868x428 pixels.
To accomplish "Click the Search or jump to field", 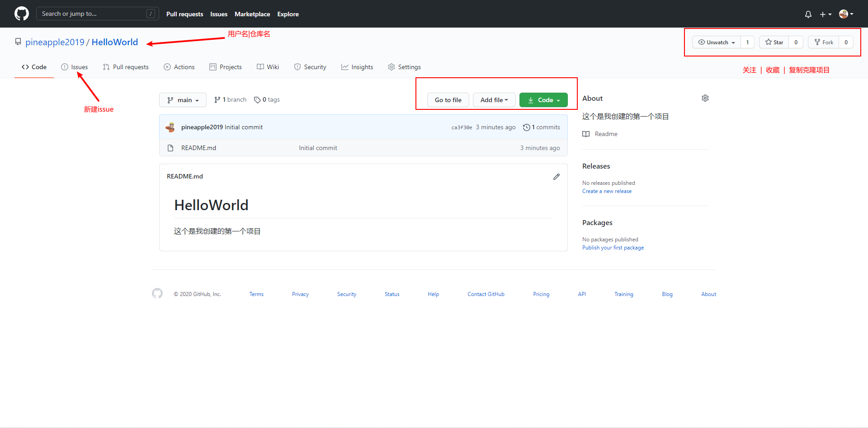I will (x=98, y=14).
